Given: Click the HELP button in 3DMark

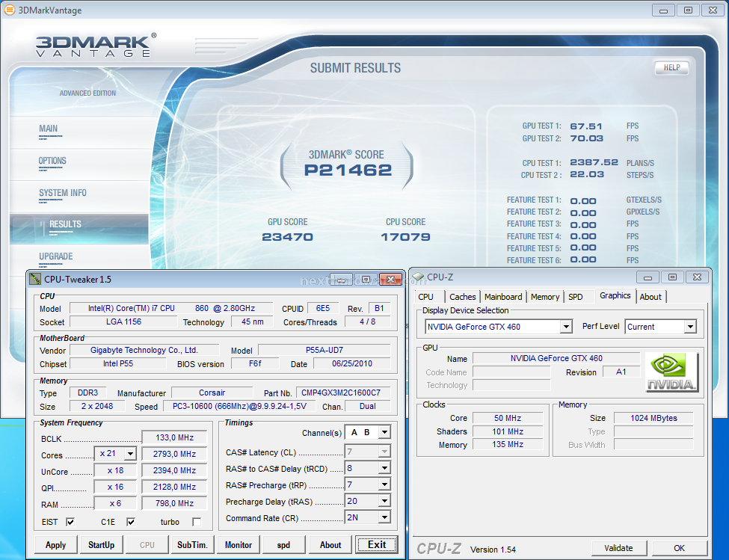Looking at the screenshot, I should click(x=671, y=68).
